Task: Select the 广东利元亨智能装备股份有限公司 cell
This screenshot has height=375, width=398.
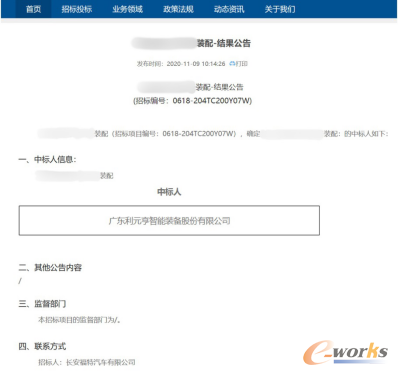Action: (x=169, y=221)
